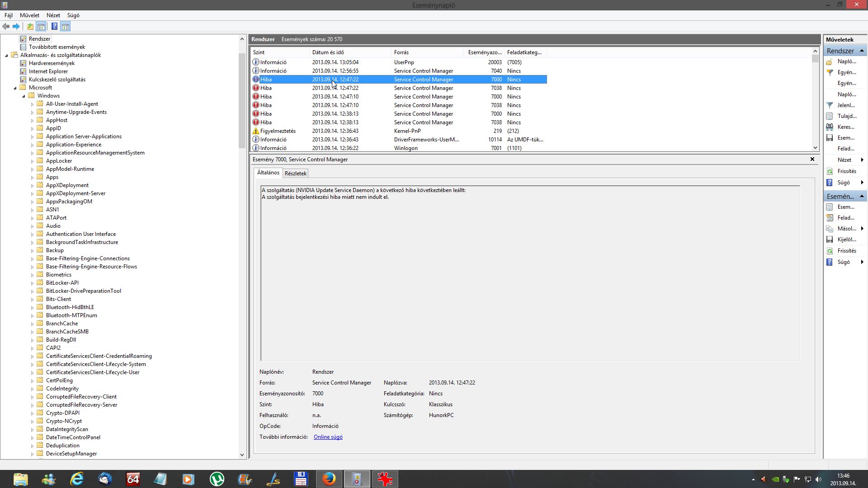
Task: Click the blue Help toolbar icon
Action: click(54, 27)
